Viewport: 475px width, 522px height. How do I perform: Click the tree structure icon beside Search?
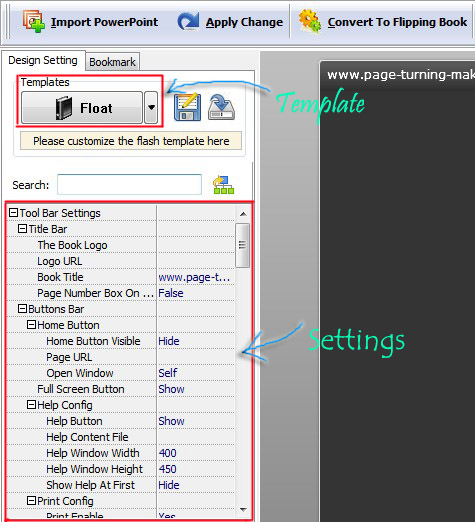(223, 185)
